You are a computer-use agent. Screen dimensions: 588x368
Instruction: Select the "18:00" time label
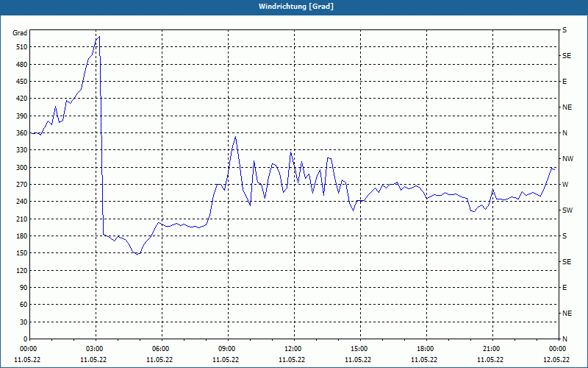[425, 349]
